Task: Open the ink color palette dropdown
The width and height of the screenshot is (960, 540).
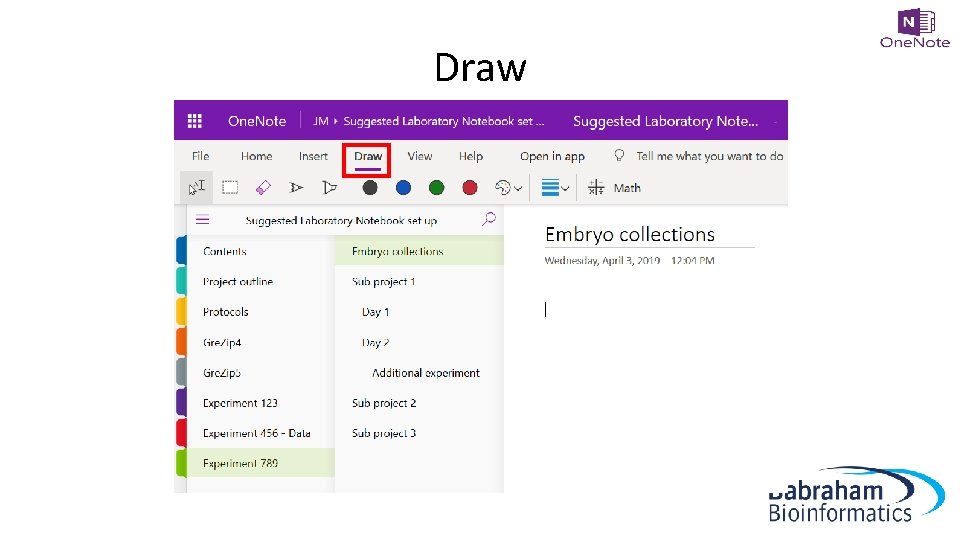Action: [508, 187]
